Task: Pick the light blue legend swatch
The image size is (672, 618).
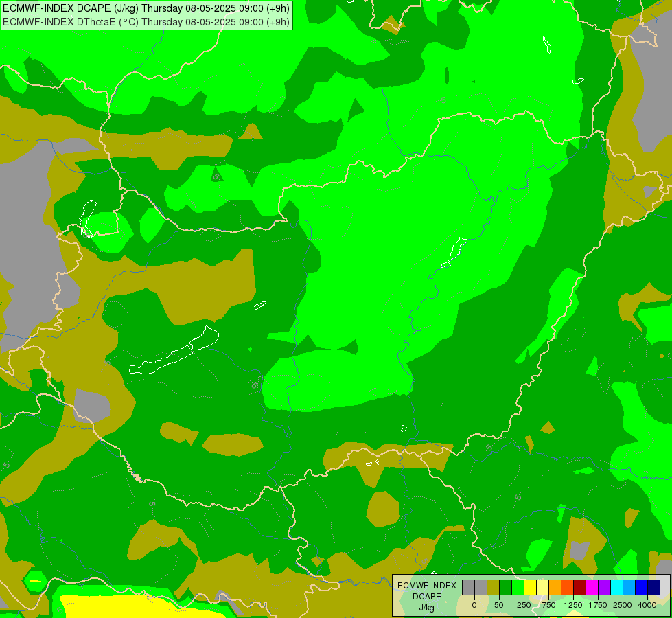Action: point(629,587)
